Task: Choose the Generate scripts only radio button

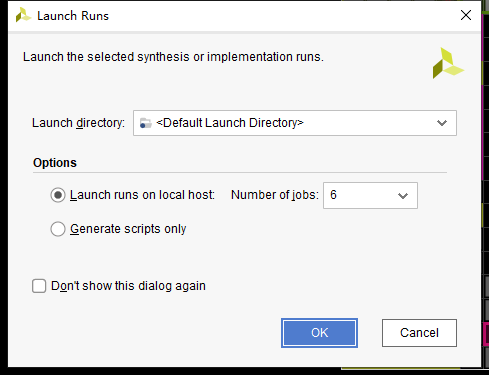Action: coord(58,229)
